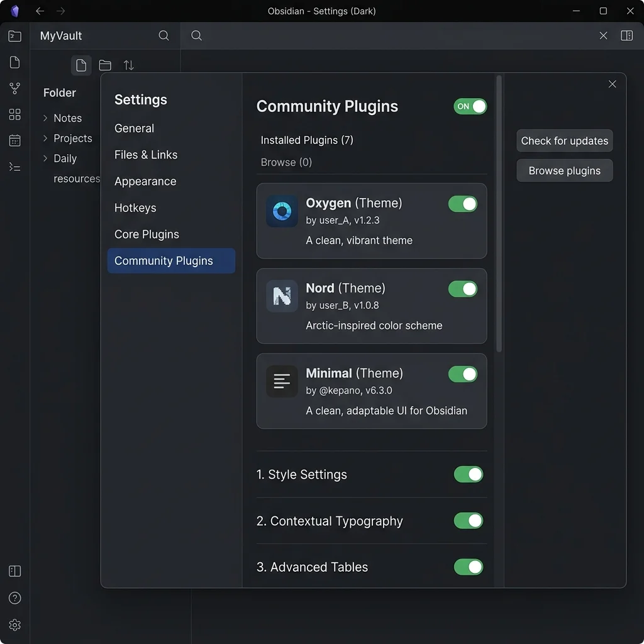This screenshot has width=644, height=644.
Task: Click the search icon in the tab header
Action: (x=196, y=36)
